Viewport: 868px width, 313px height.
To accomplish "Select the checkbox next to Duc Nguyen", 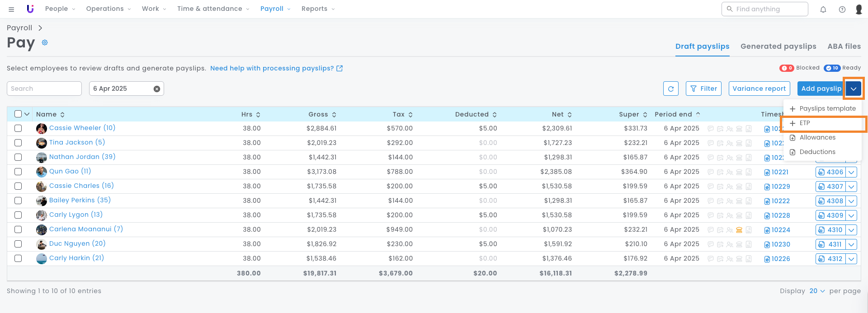I will click(18, 244).
